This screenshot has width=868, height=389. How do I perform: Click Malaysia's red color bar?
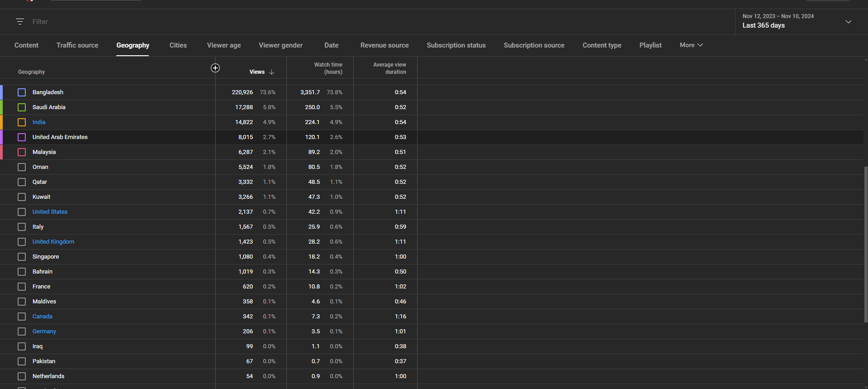[1, 152]
